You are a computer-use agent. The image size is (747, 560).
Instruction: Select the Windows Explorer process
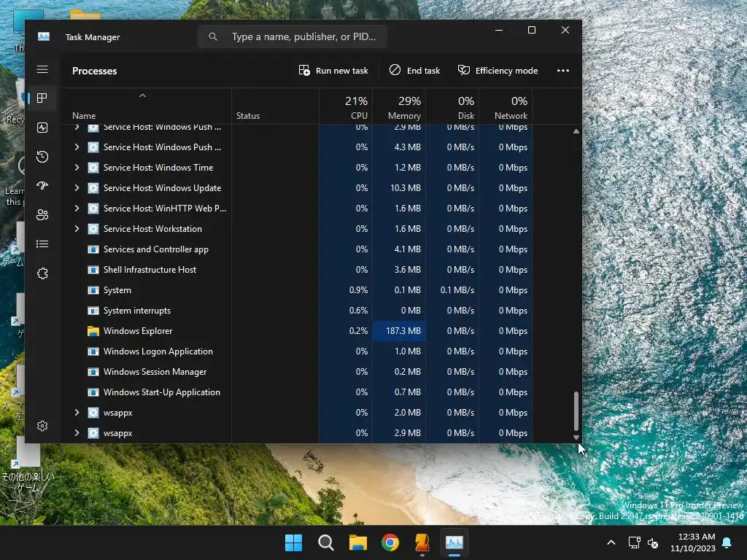298,331
